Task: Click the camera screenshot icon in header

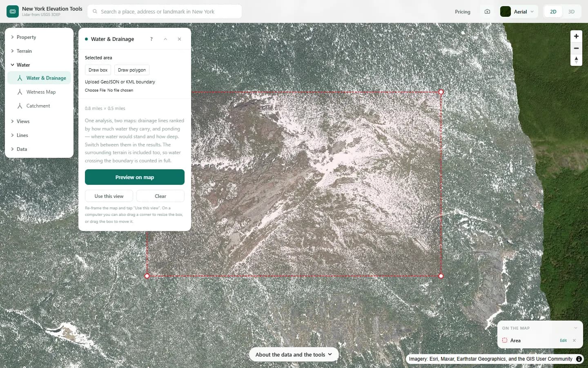Action: (487, 11)
